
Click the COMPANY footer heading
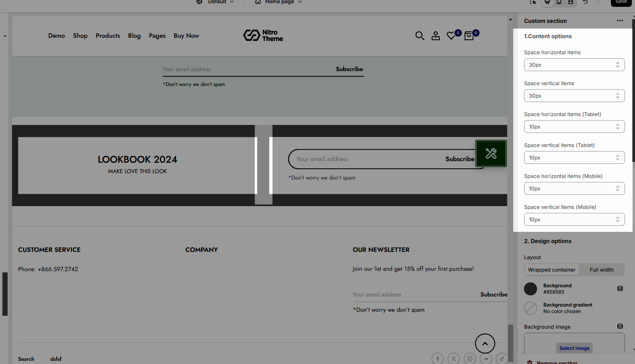pyautogui.click(x=201, y=250)
